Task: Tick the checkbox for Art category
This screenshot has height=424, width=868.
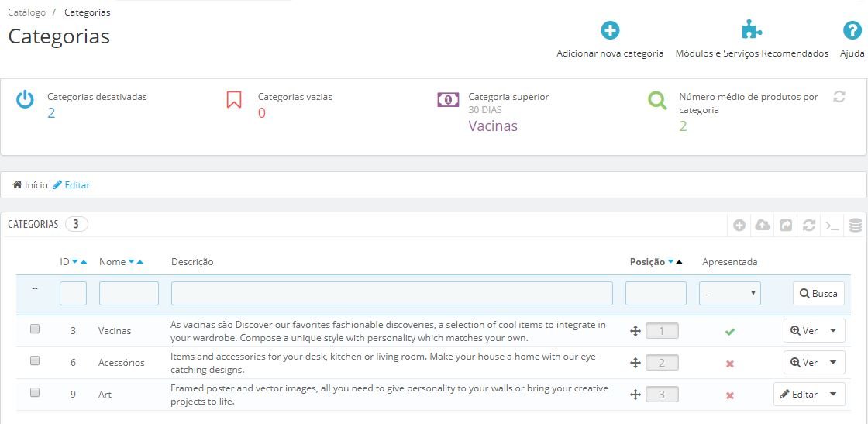Action: tap(35, 393)
